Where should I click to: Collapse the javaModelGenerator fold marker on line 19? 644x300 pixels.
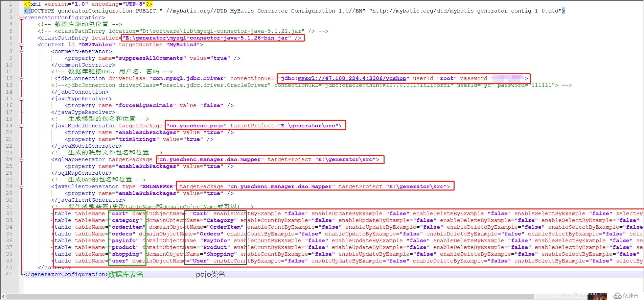click(x=22, y=126)
